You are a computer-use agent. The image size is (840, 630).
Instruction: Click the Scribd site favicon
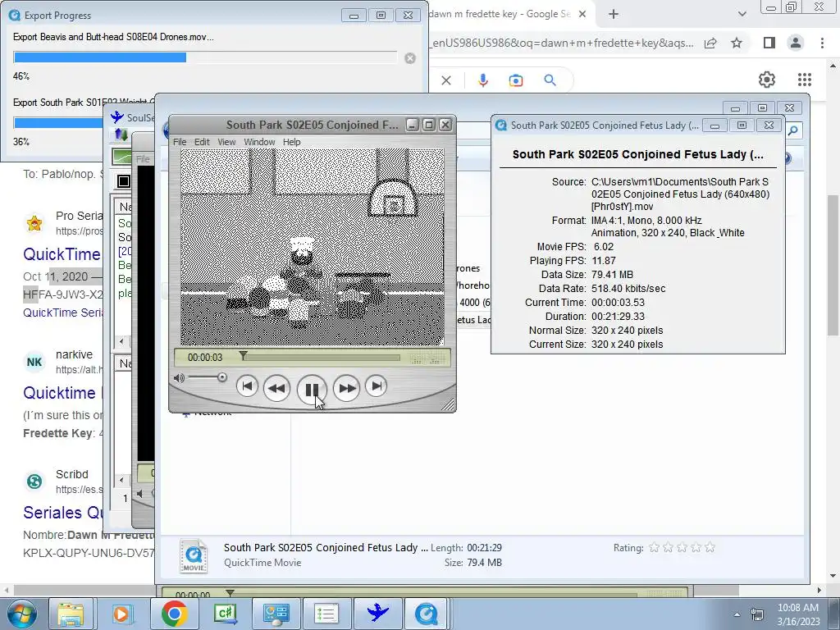coord(34,481)
